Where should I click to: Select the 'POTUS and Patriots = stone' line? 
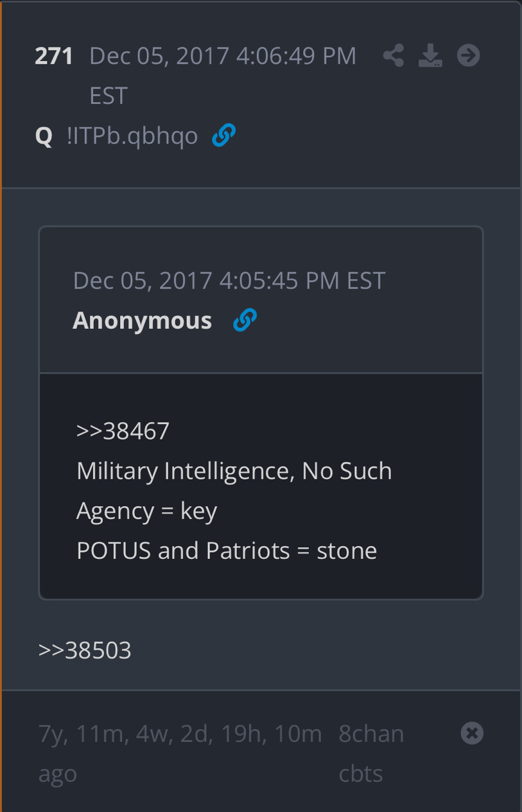[226, 551]
